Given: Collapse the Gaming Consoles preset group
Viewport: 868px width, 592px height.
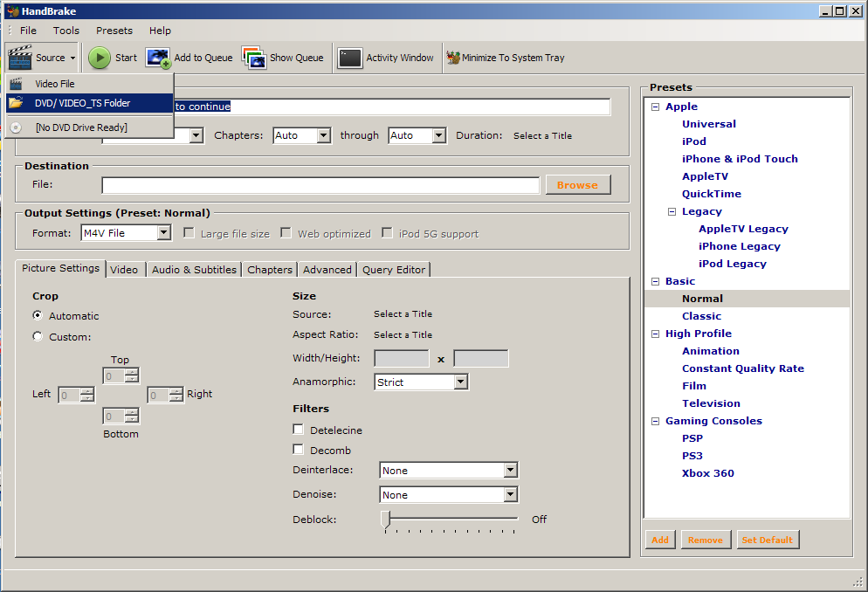Looking at the screenshot, I should [656, 422].
